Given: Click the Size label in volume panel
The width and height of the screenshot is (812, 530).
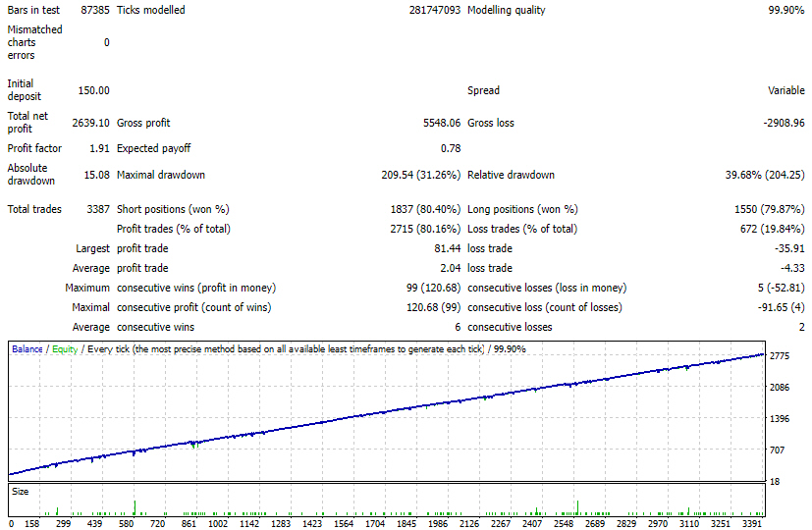Looking at the screenshot, I should click(x=21, y=492).
